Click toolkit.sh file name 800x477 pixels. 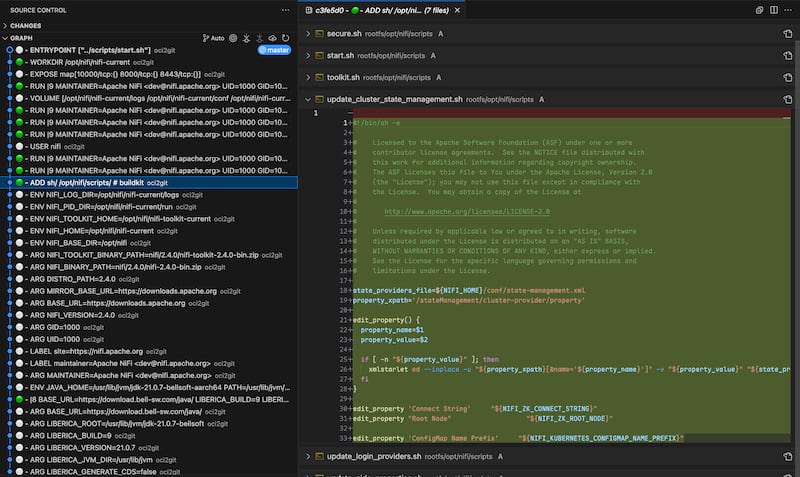[x=343, y=78]
